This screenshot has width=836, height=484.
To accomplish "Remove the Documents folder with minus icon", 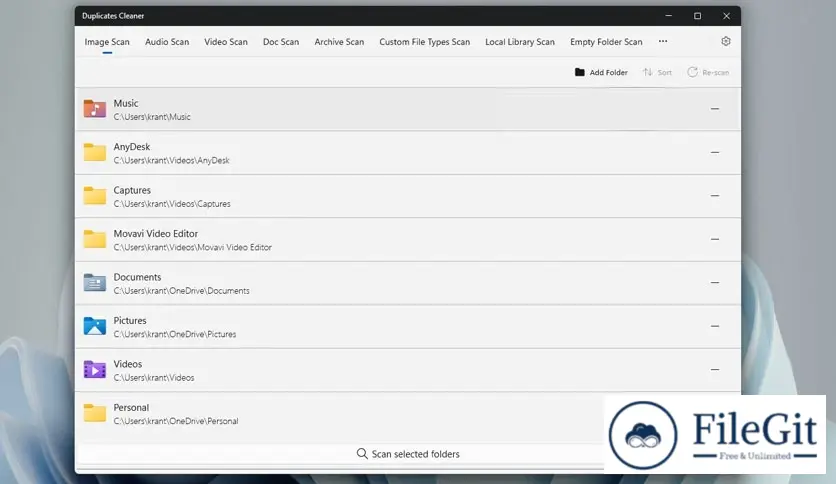I will (x=715, y=283).
